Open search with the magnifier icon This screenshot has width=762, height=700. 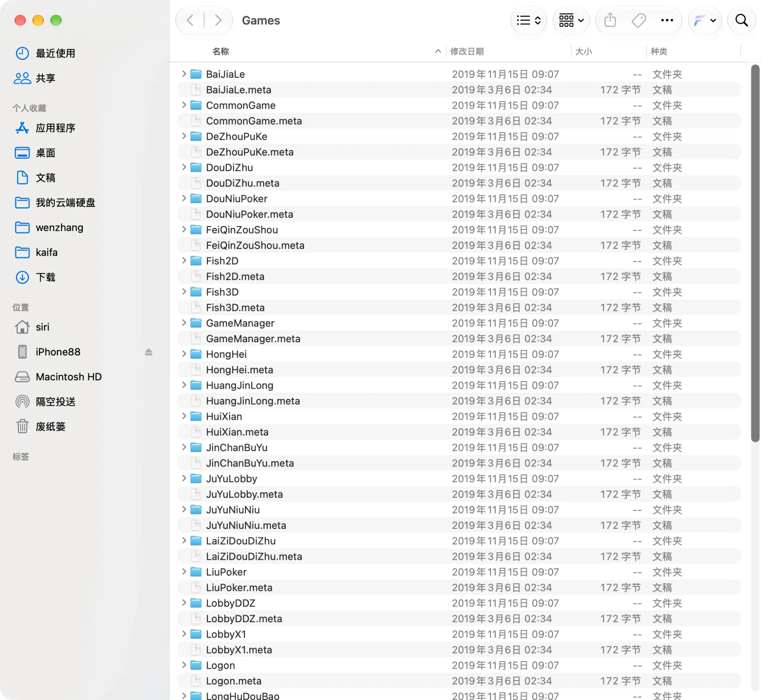(x=741, y=20)
